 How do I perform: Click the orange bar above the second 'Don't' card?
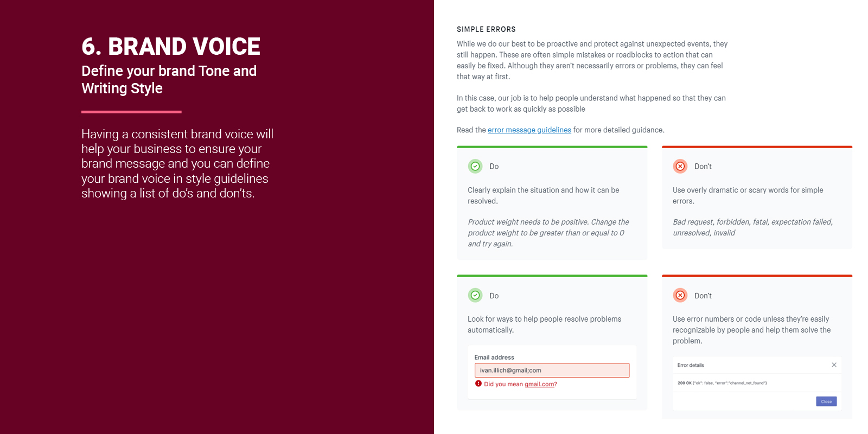(757, 276)
